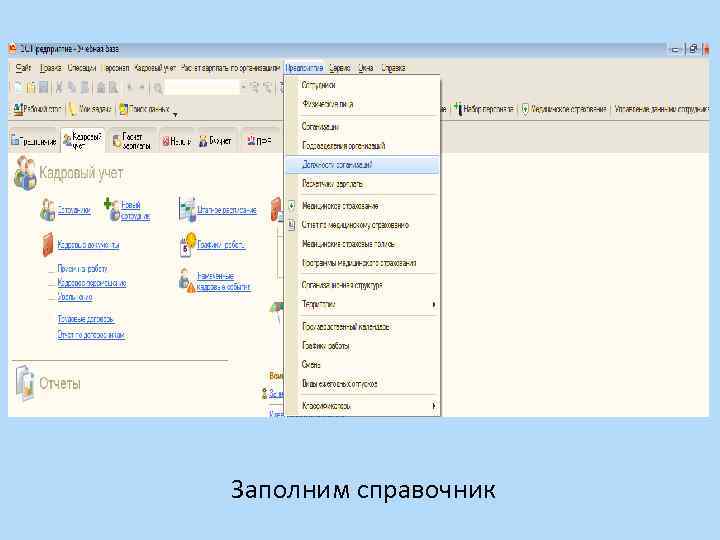Image resolution: width=720 pixels, height=540 pixels.
Task: Click the Поиск данных toolbar button
Action: point(145,109)
